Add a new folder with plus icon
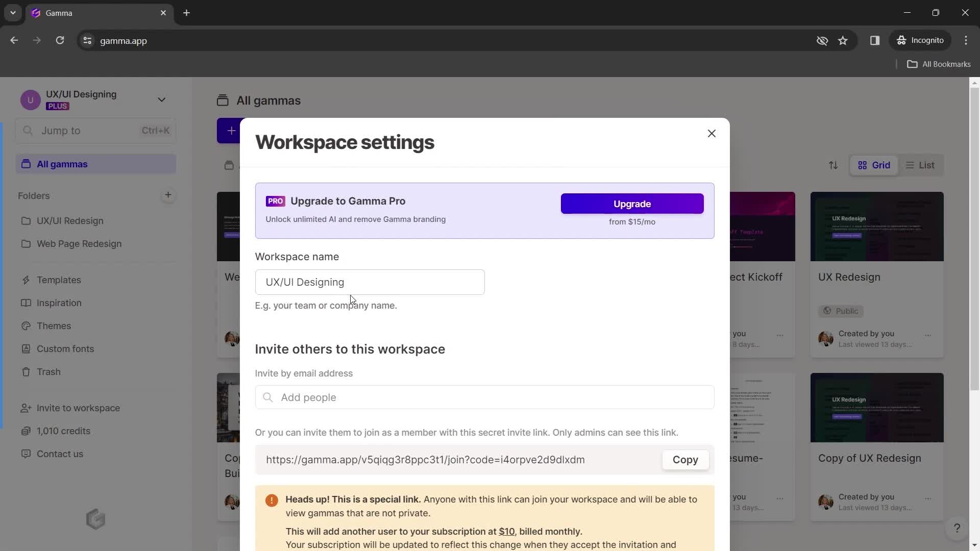Screen dimensions: 980x551 click(168, 195)
